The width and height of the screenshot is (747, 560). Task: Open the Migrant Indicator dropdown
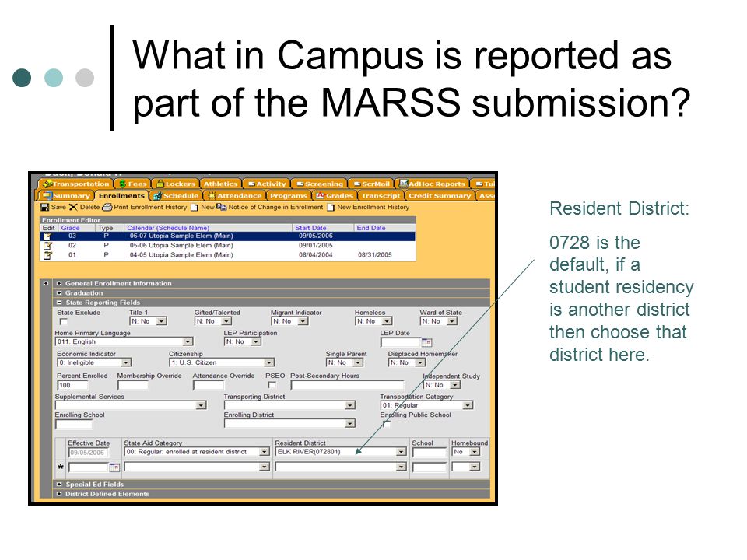tap(303, 321)
